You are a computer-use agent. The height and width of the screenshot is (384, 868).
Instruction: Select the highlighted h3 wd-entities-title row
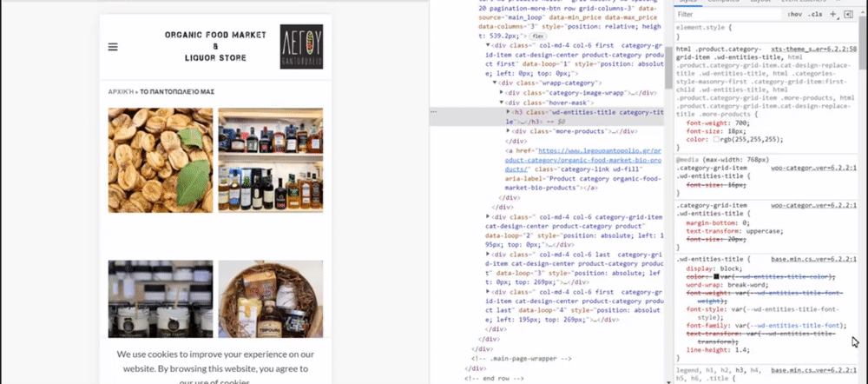click(x=547, y=116)
